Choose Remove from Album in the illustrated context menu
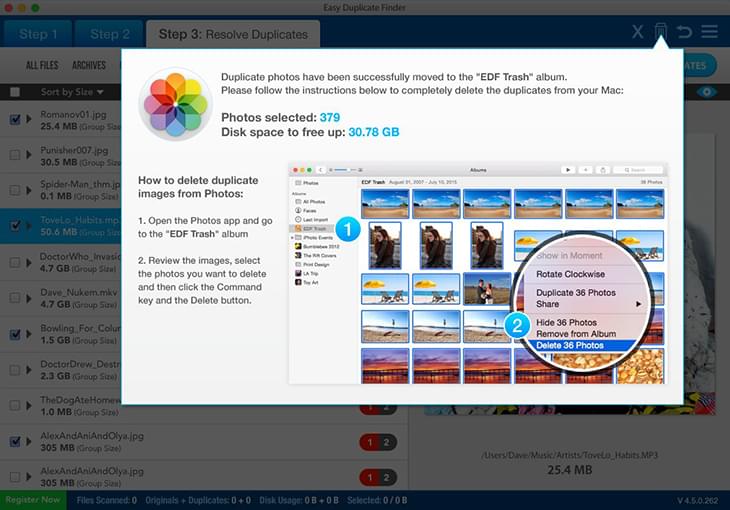The height and width of the screenshot is (510, 730). pyautogui.click(x=576, y=333)
